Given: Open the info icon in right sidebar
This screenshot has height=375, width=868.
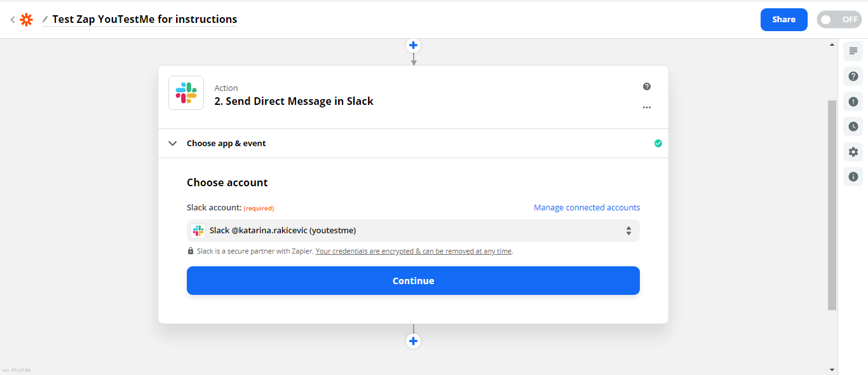Looking at the screenshot, I should pos(853,177).
